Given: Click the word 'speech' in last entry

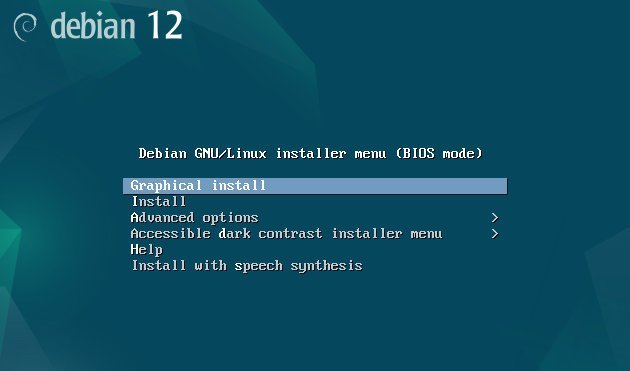Looking at the screenshot, I should (258, 266).
